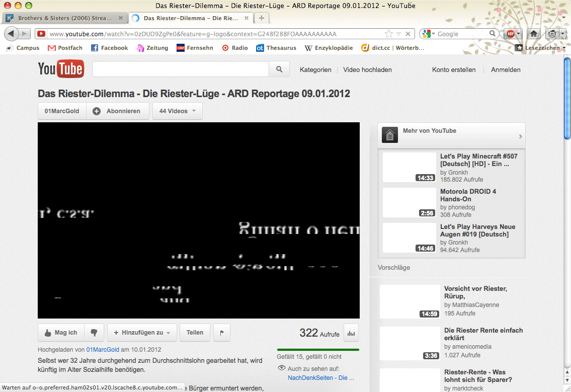Click the YouTube search input field
571x392 pixels.
[x=181, y=69]
